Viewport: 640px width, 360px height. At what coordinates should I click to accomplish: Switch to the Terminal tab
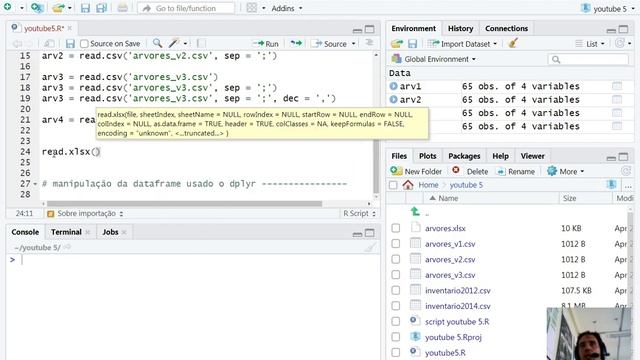[x=66, y=232]
